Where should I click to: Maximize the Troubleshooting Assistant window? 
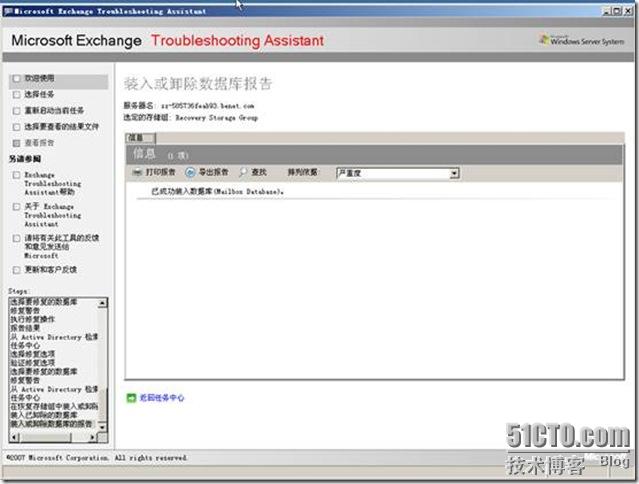point(617,11)
